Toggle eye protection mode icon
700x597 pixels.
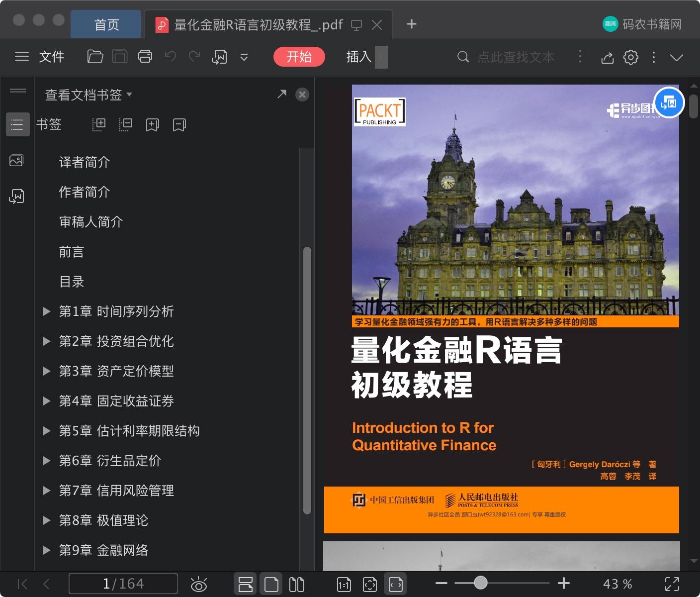coord(199,584)
